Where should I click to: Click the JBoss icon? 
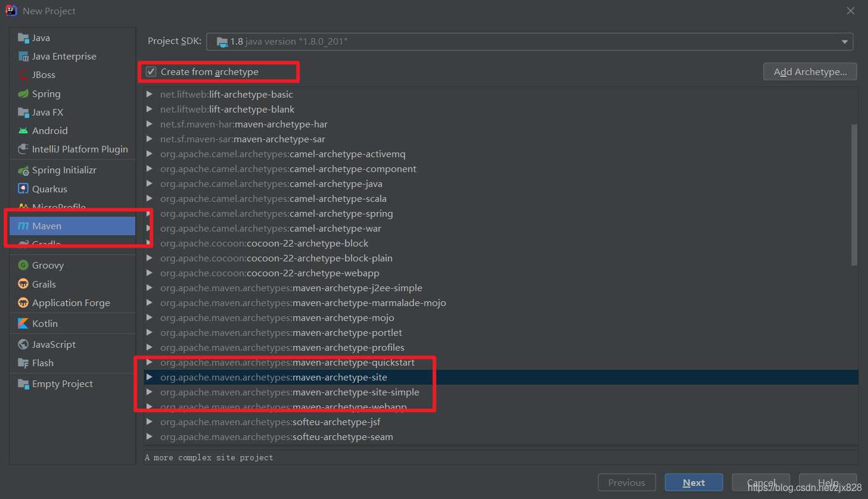tap(23, 75)
